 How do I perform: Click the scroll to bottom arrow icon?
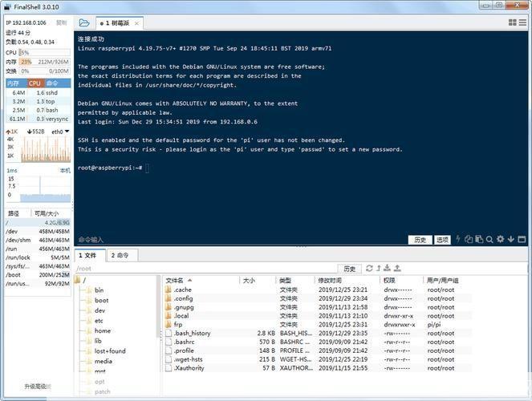point(511,239)
